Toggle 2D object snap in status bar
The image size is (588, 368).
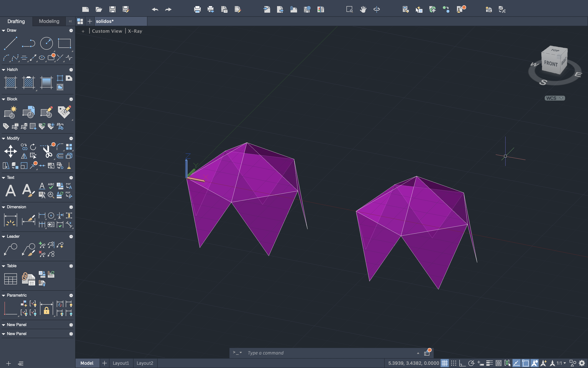point(525,363)
